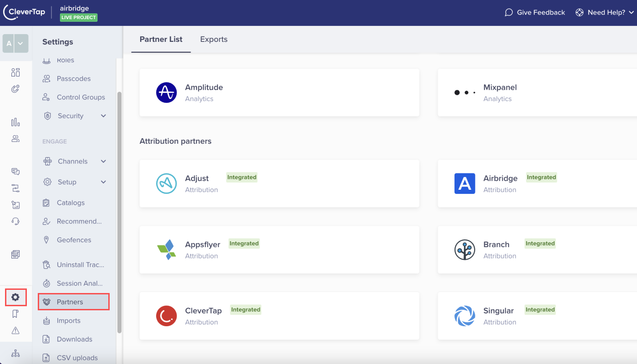Click the red CleverTap attribution logo
The width and height of the screenshot is (637, 364).
[x=167, y=316]
